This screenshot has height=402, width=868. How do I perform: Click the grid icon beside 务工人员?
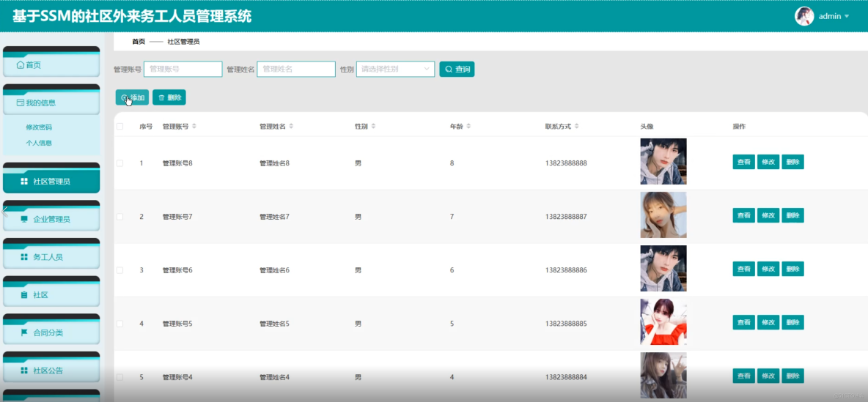(23, 257)
